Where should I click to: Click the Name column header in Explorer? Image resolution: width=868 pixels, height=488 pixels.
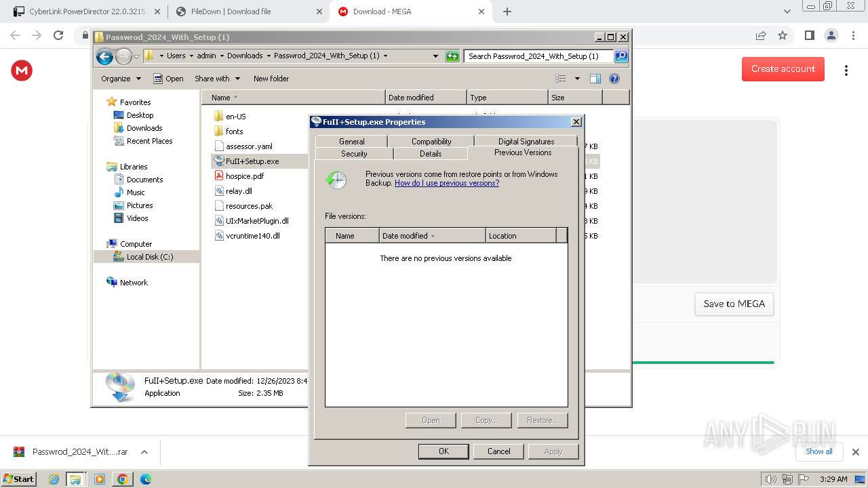pyautogui.click(x=293, y=98)
